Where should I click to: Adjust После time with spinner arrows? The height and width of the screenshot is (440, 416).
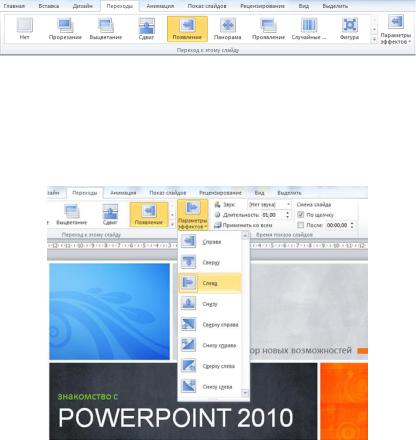tap(352, 225)
